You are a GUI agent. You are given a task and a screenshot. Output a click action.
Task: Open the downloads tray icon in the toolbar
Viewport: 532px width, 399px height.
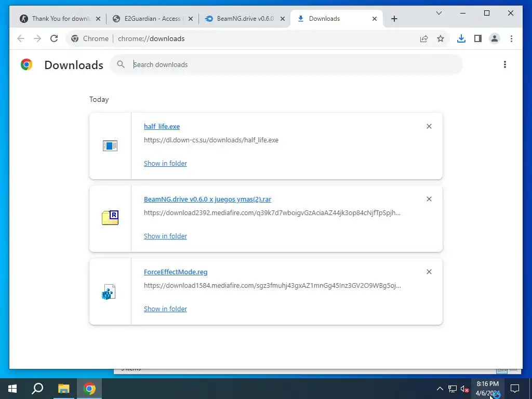click(x=461, y=38)
